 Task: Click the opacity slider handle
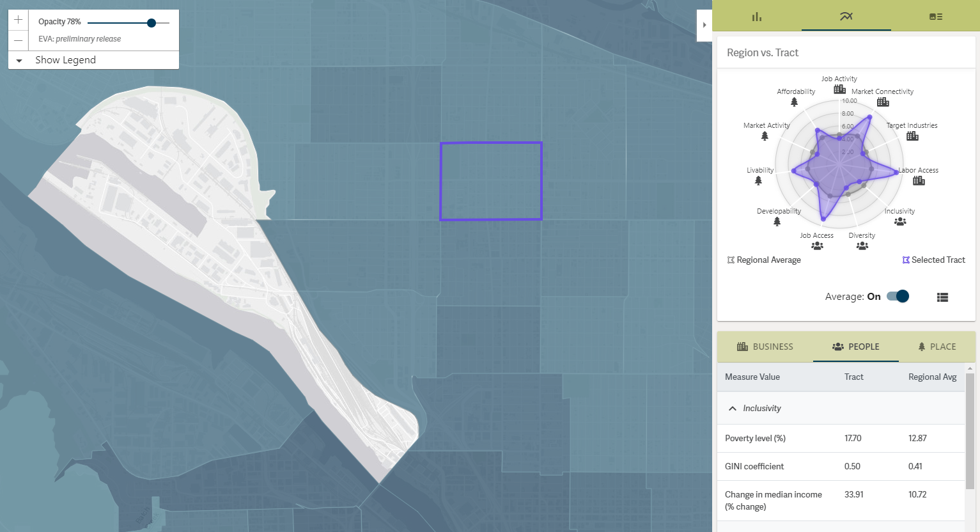coord(152,23)
